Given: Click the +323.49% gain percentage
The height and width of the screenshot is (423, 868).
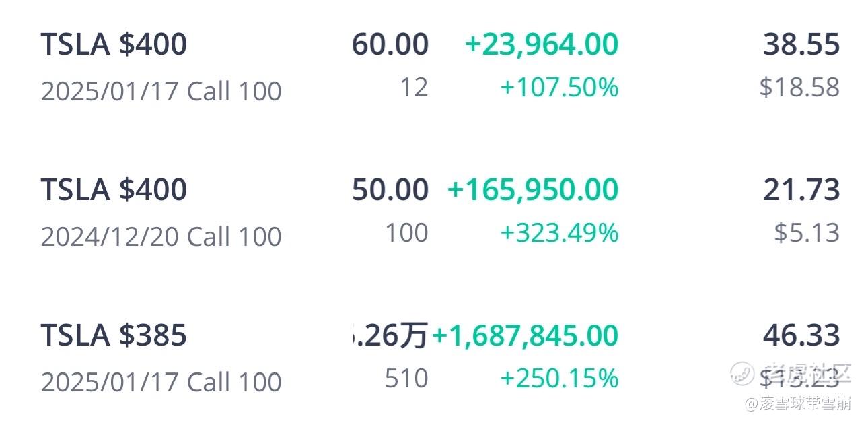Looking at the screenshot, I should [559, 234].
